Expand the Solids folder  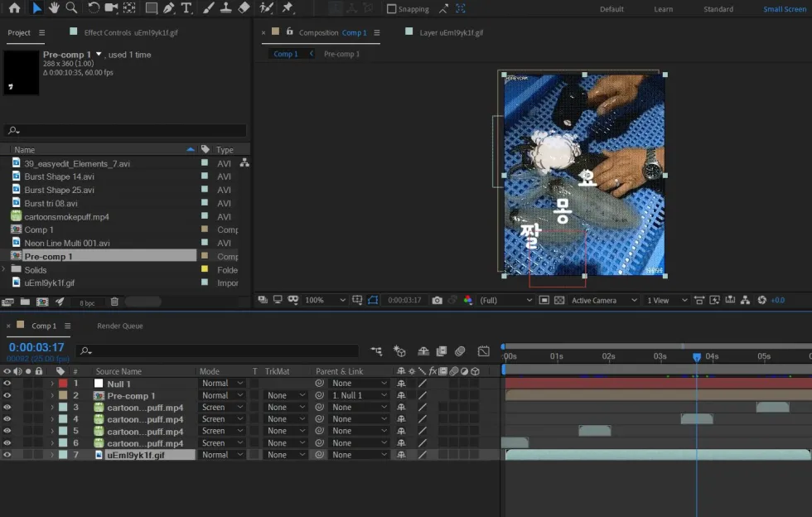coord(4,269)
